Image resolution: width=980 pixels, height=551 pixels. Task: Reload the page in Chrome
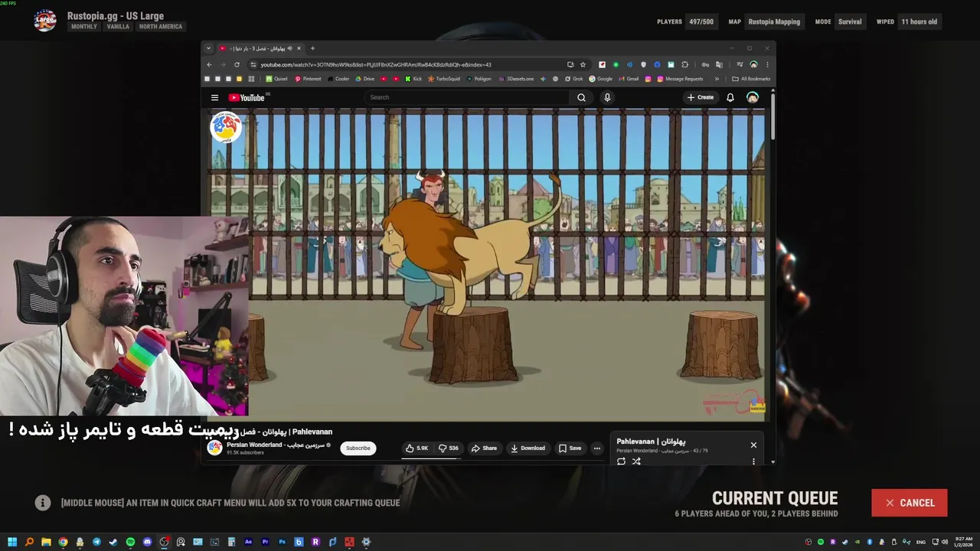pyautogui.click(x=237, y=64)
